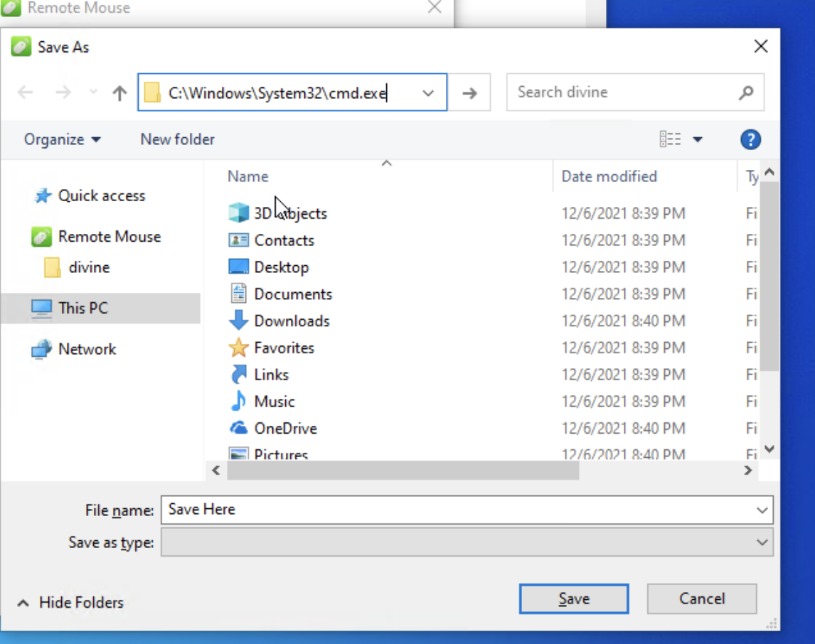Click the search magnifier icon
The width and height of the screenshot is (815, 644).
pyautogui.click(x=746, y=92)
